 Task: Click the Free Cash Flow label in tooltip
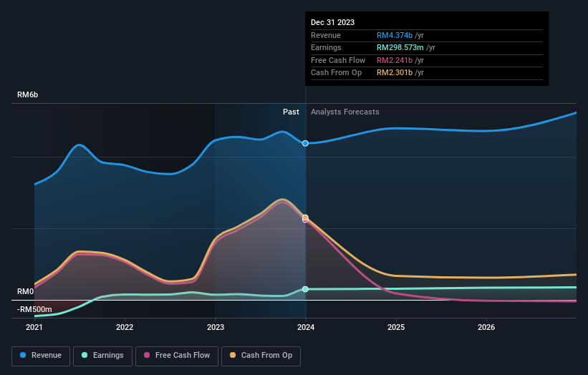[x=338, y=60]
